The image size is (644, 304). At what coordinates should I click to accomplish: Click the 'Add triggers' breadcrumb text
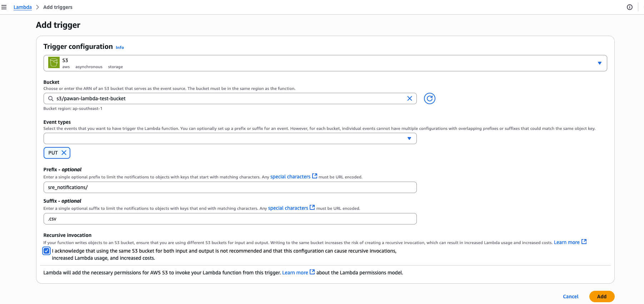(x=58, y=7)
